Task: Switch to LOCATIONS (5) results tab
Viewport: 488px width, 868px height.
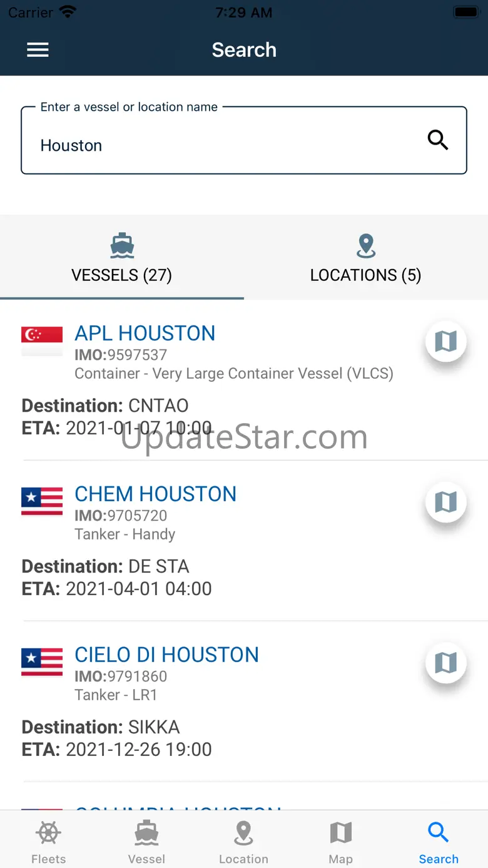Action: click(x=366, y=258)
